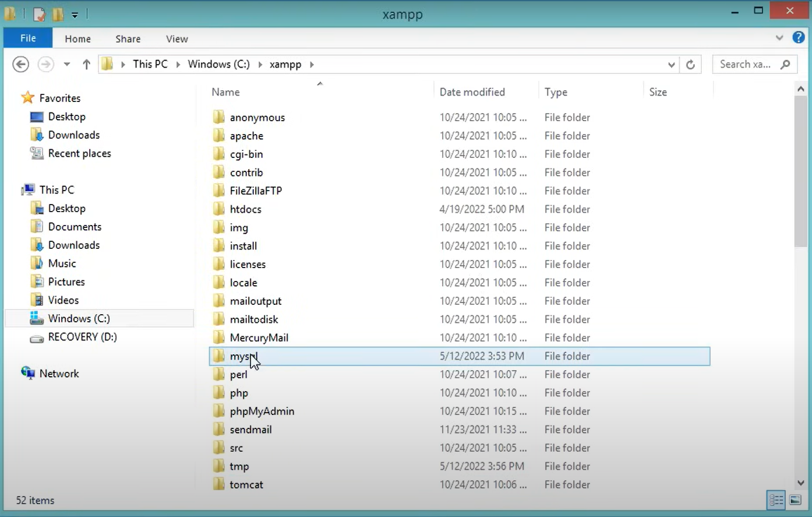Screen dimensions: 812x517
Task: Switch to the View tab
Action: coord(176,38)
